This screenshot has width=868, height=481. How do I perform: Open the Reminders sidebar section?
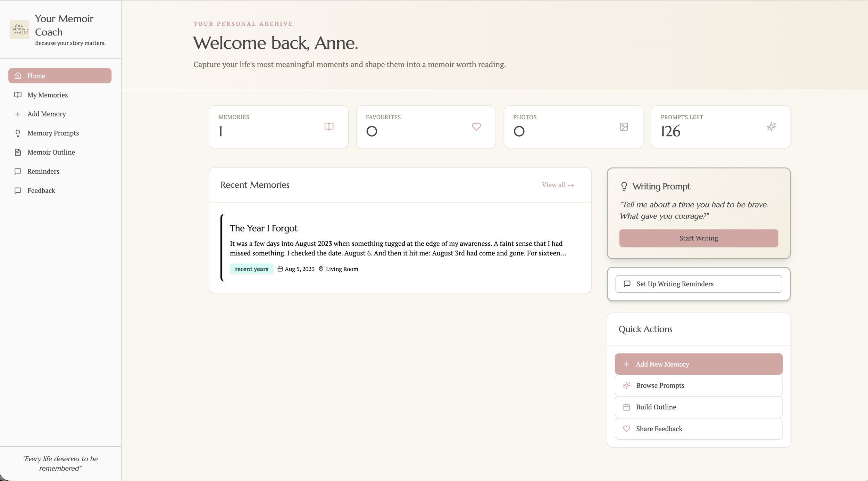click(x=43, y=171)
